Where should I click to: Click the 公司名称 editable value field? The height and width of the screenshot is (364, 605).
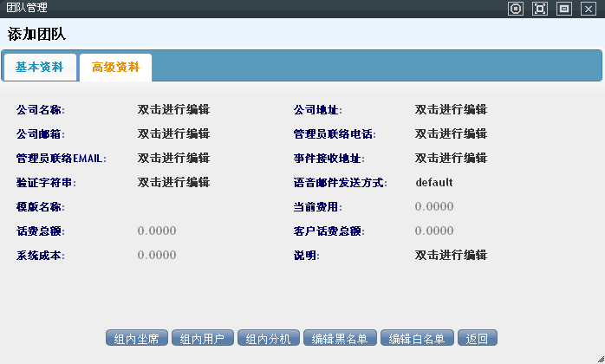(x=173, y=110)
